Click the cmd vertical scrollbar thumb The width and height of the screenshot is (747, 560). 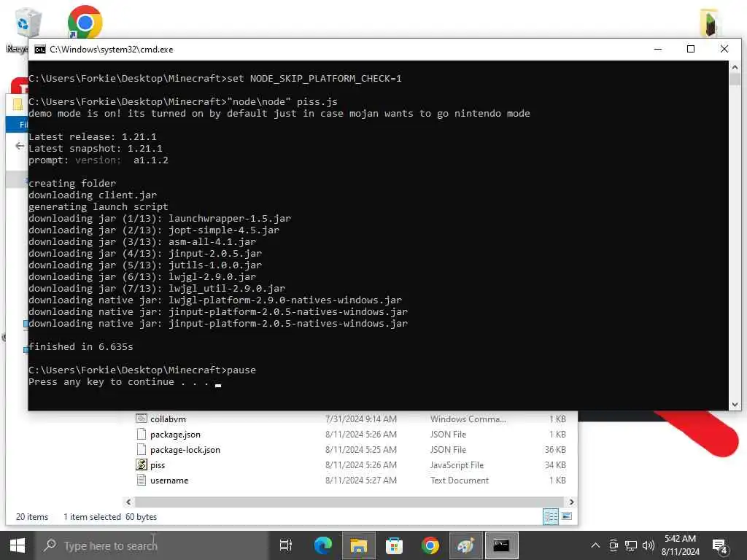coord(735,79)
